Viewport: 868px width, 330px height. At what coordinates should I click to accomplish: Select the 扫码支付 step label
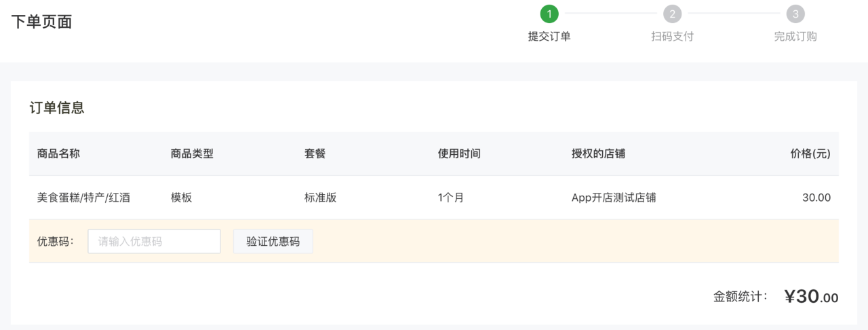[672, 37]
